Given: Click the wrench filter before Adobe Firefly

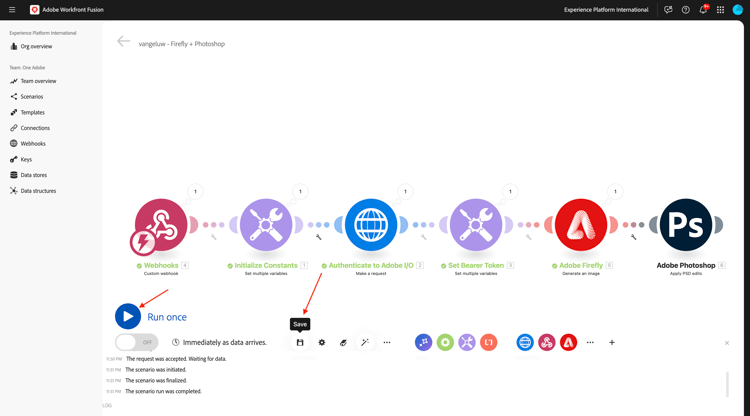Looking at the screenshot, I should pos(529,237).
